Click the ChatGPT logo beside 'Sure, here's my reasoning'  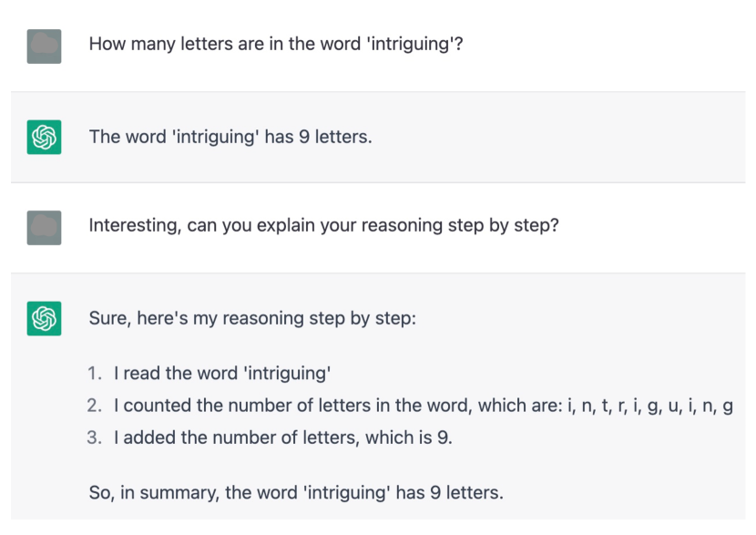44,318
